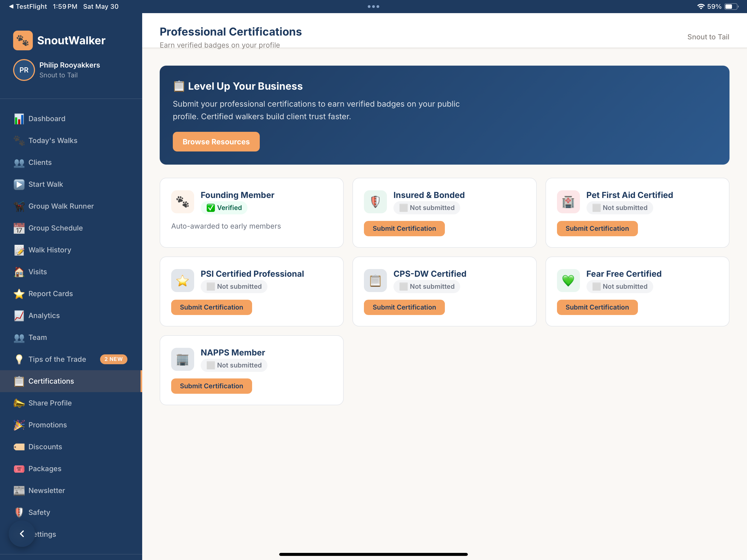Click the Discounts tag icon
747x560 pixels.
click(19, 447)
